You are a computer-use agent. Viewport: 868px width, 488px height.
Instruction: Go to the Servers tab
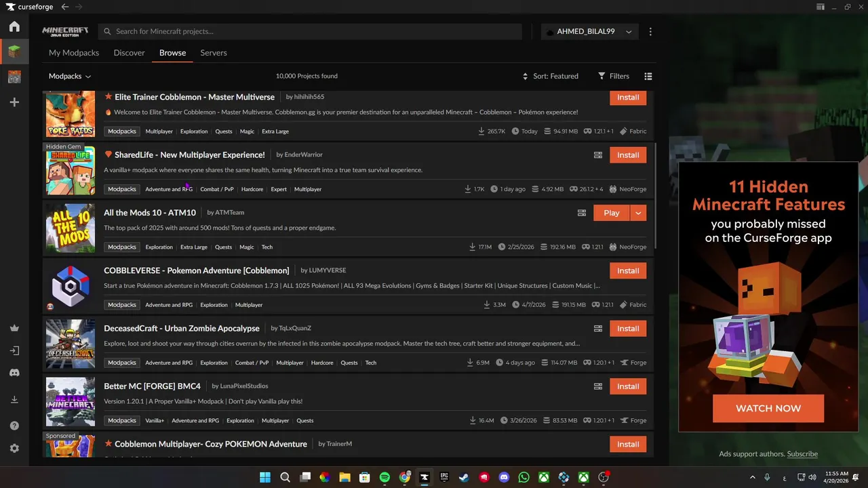coord(214,53)
